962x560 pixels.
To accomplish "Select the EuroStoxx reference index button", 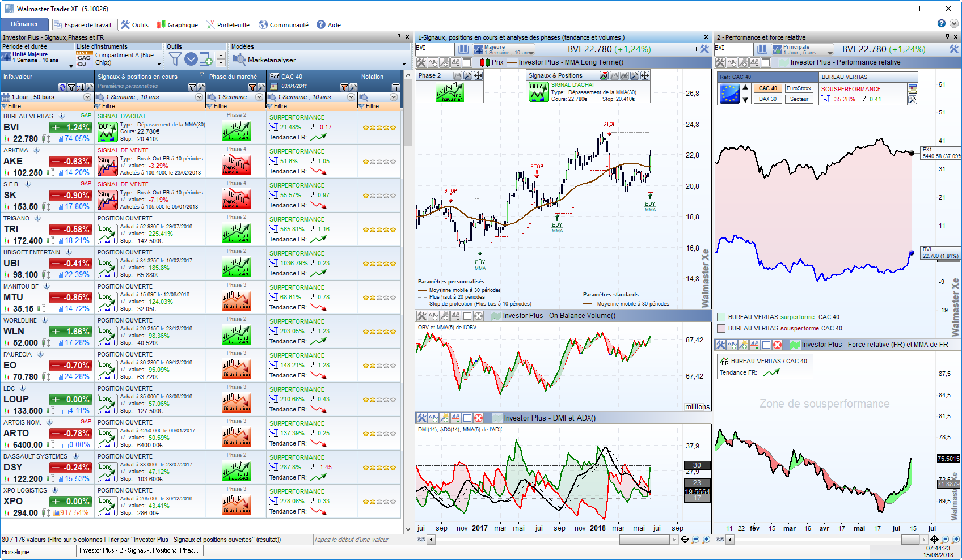I will (799, 88).
